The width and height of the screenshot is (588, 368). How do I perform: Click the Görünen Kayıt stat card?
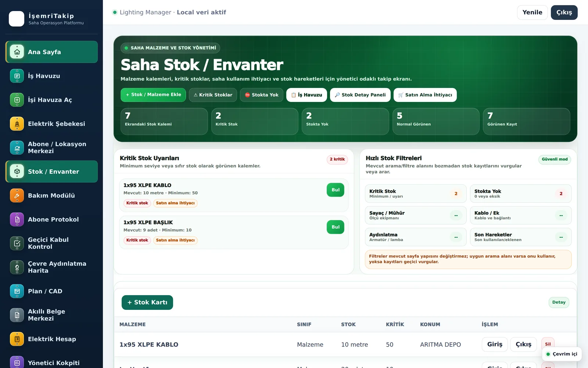tap(526, 121)
